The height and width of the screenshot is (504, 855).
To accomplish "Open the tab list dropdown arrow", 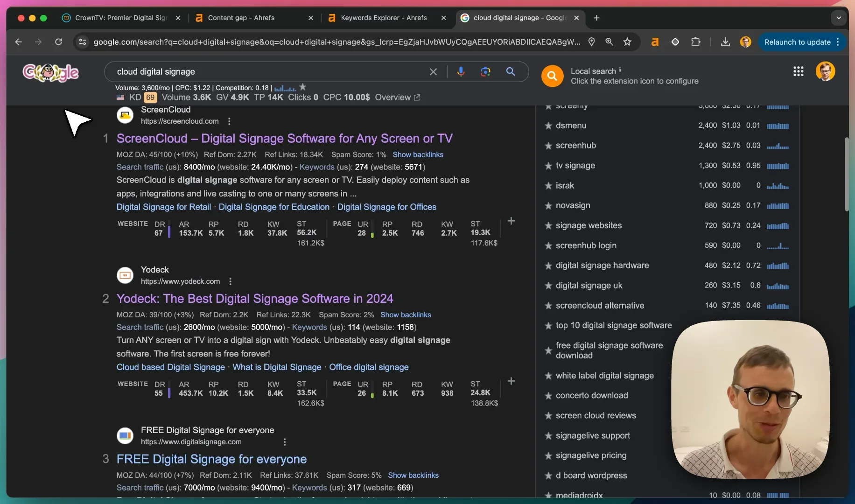I will pyautogui.click(x=839, y=18).
